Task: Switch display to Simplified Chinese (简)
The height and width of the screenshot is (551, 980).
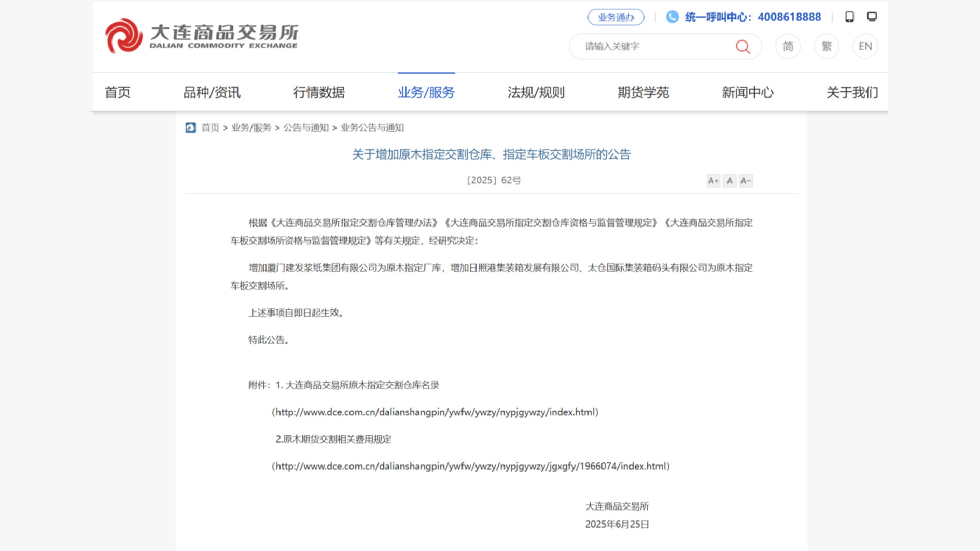Action: [788, 46]
